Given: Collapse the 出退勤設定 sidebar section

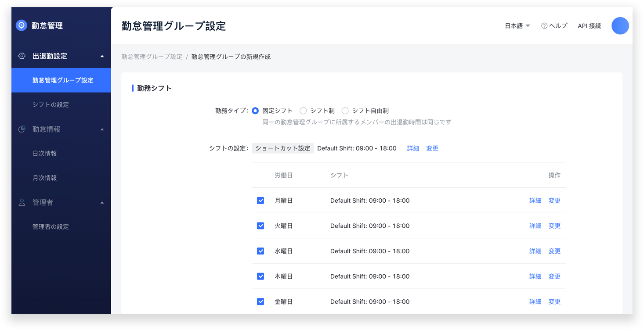Looking at the screenshot, I should pyautogui.click(x=102, y=56).
